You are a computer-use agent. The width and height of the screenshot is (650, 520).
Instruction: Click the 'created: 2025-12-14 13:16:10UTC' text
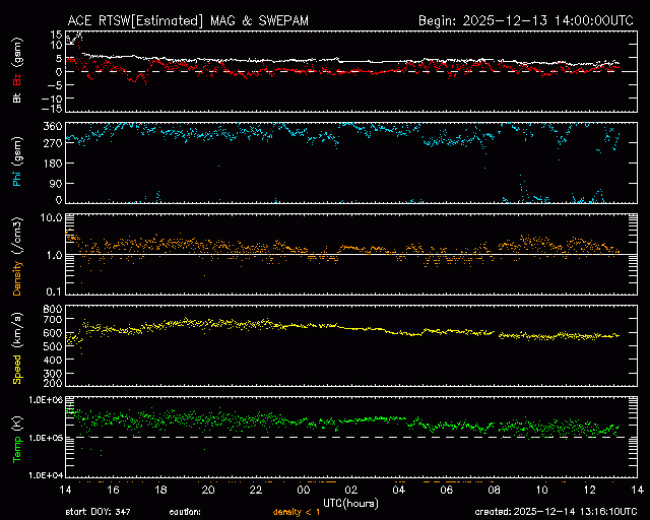tap(556, 512)
